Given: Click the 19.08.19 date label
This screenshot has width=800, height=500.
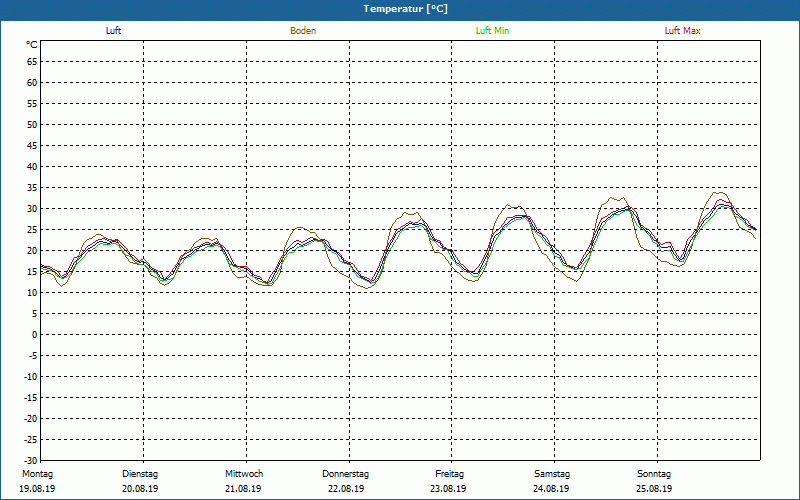Looking at the screenshot, I should 37,488.
